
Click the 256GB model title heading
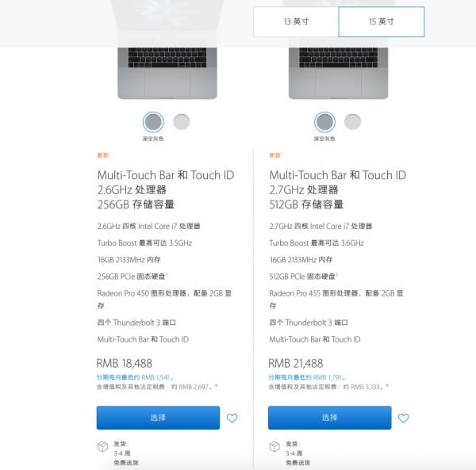(166, 189)
